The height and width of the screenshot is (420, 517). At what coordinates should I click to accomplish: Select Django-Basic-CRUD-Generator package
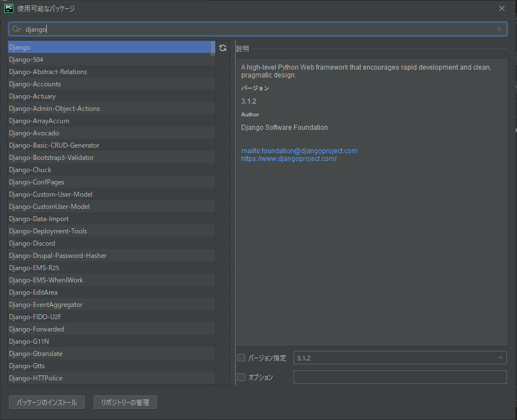click(111, 145)
